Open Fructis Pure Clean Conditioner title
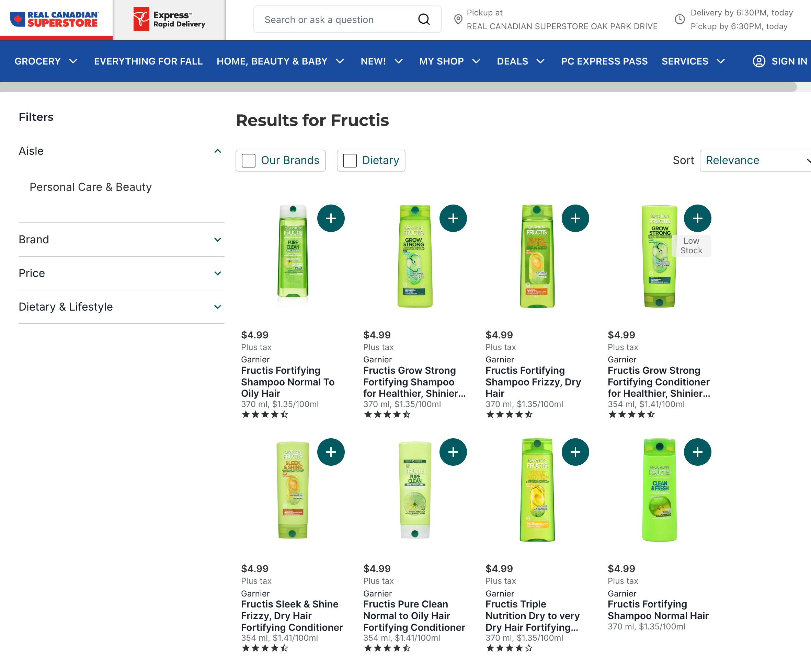The image size is (811, 672). tap(414, 616)
